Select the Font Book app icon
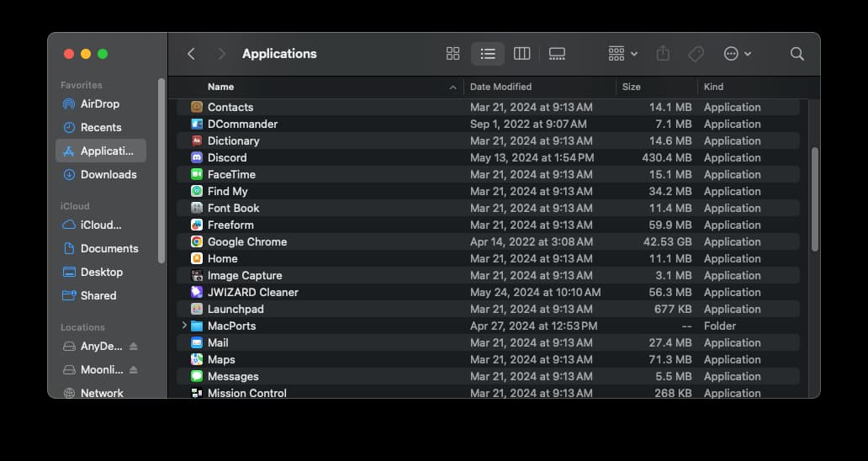The width and height of the screenshot is (868, 461). click(197, 208)
